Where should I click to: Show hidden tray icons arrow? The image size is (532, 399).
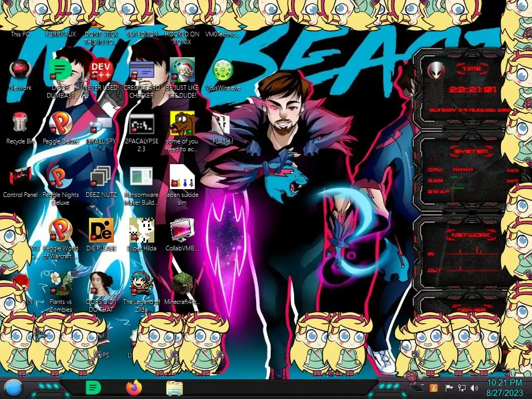pyautogui.click(x=422, y=386)
